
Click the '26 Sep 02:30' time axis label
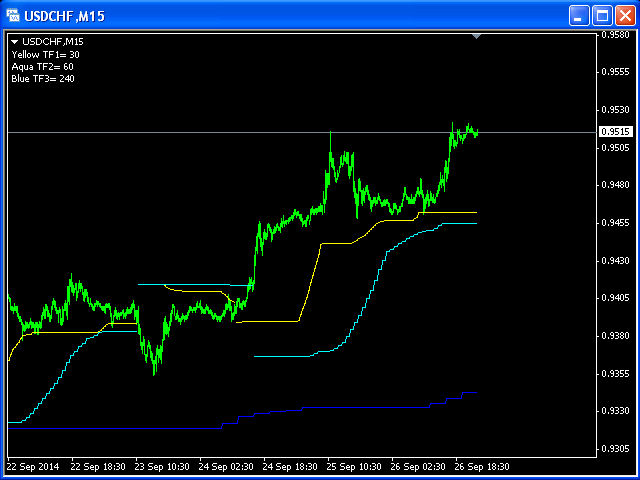418,467
